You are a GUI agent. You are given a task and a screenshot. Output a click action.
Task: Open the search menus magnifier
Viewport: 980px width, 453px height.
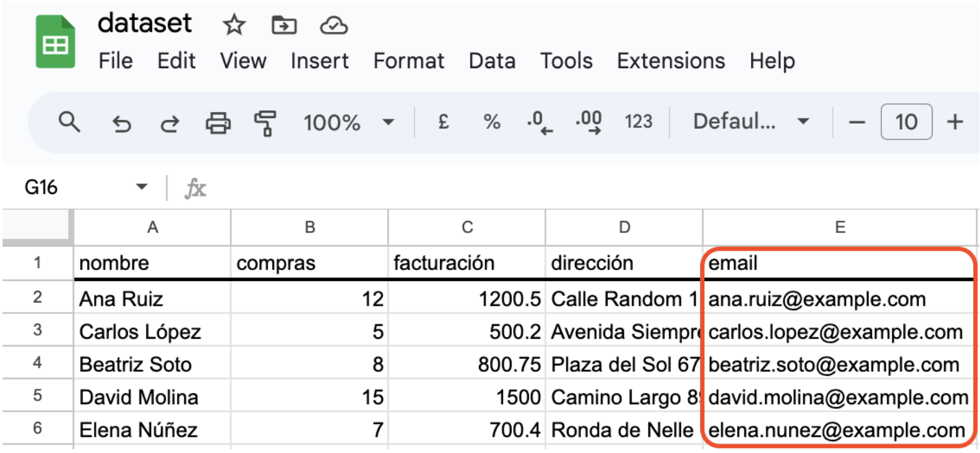[69, 121]
